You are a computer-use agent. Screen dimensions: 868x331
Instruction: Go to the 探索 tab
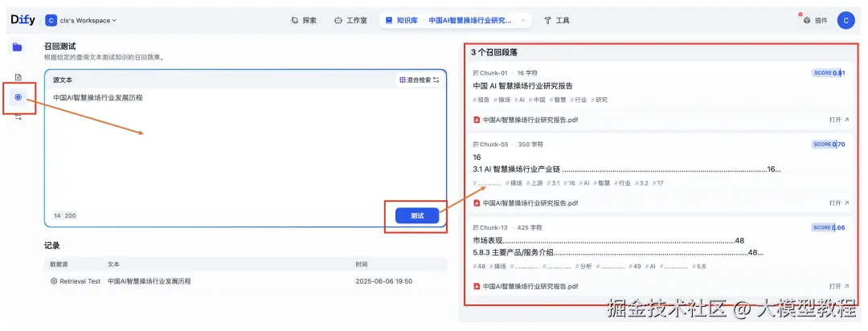(304, 20)
